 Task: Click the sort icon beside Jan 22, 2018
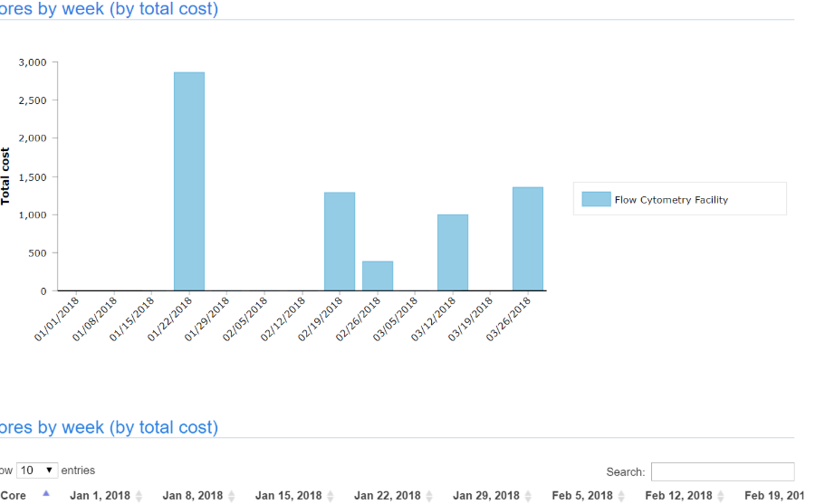click(428, 496)
